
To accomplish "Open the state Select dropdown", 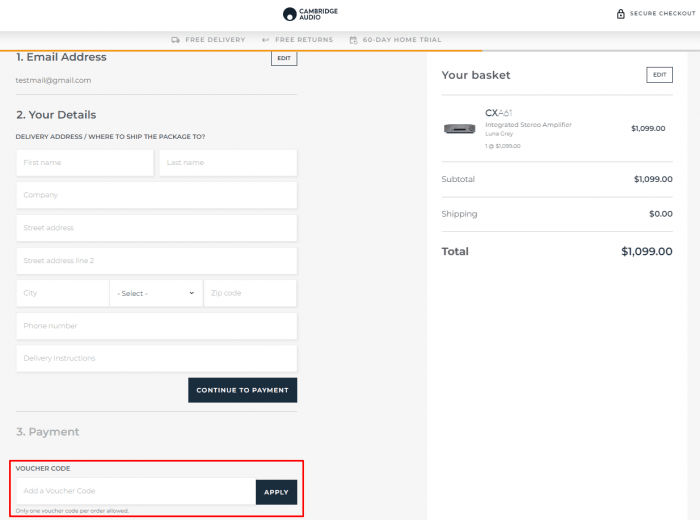I will click(156, 293).
